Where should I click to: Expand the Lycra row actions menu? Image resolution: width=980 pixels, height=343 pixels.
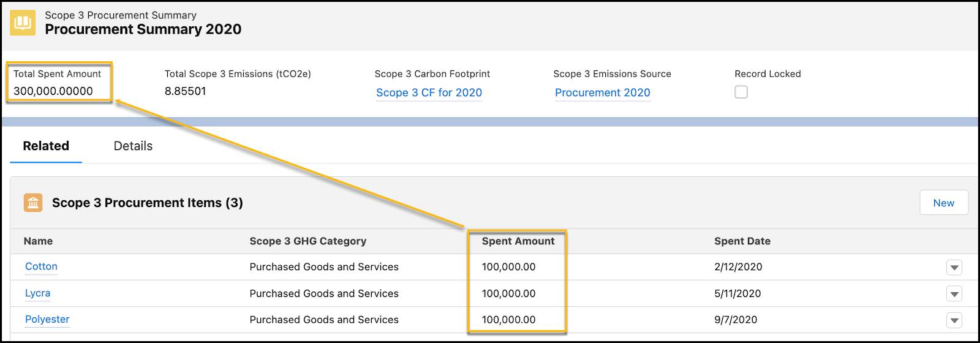click(x=954, y=294)
